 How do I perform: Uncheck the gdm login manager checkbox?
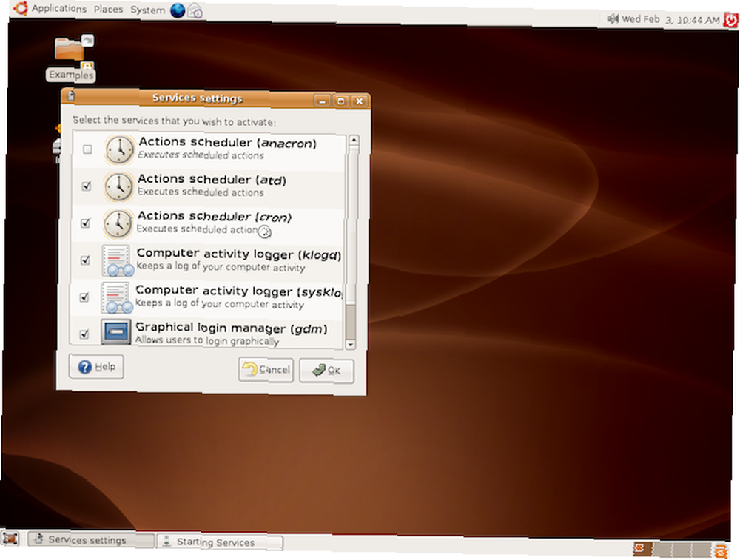pos(84,334)
